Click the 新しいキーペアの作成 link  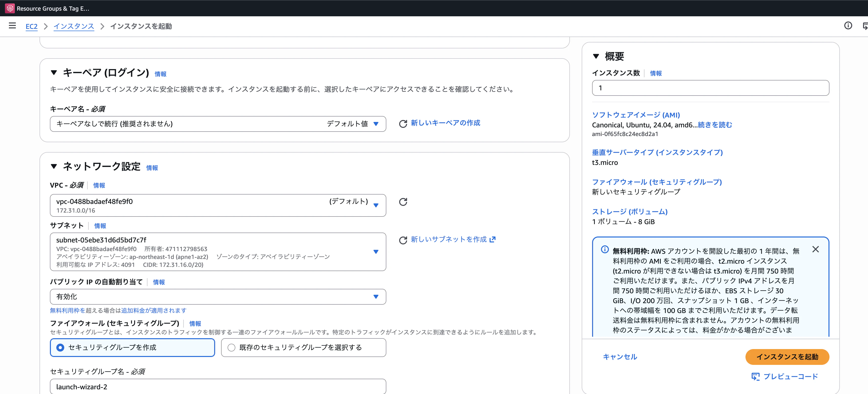[445, 123]
